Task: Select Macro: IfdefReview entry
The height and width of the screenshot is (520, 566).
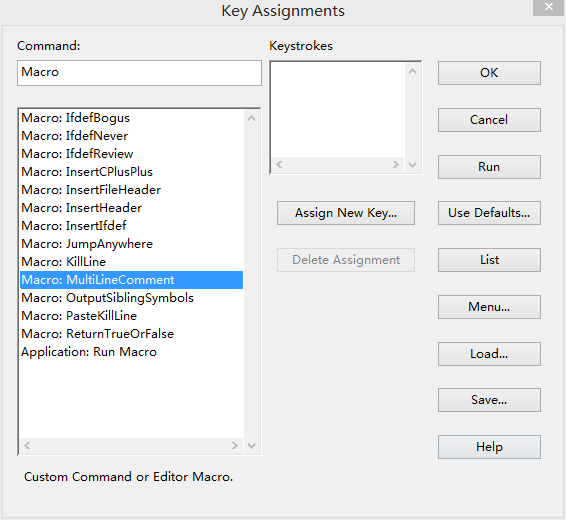Action: (131, 154)
